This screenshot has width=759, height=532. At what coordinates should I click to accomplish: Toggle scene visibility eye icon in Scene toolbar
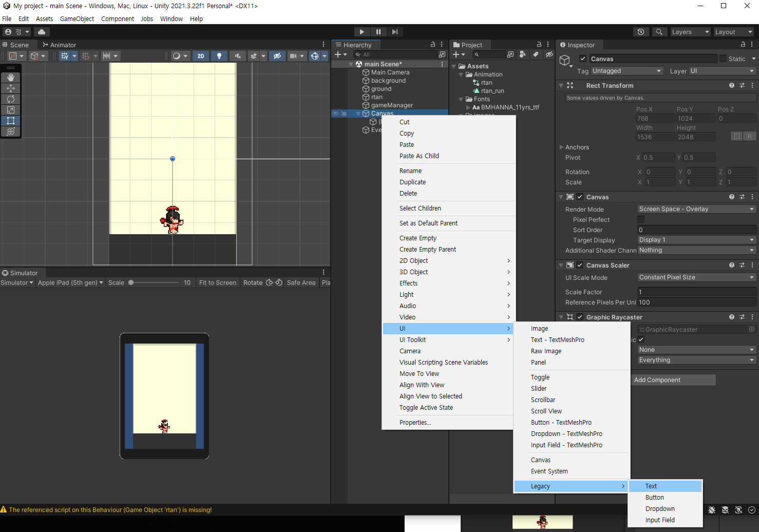click(277, 56)
